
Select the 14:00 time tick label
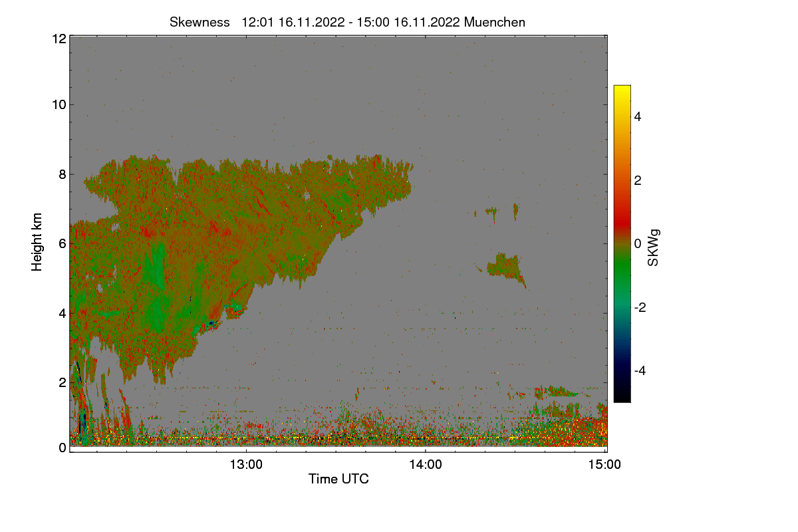point(426,465)
